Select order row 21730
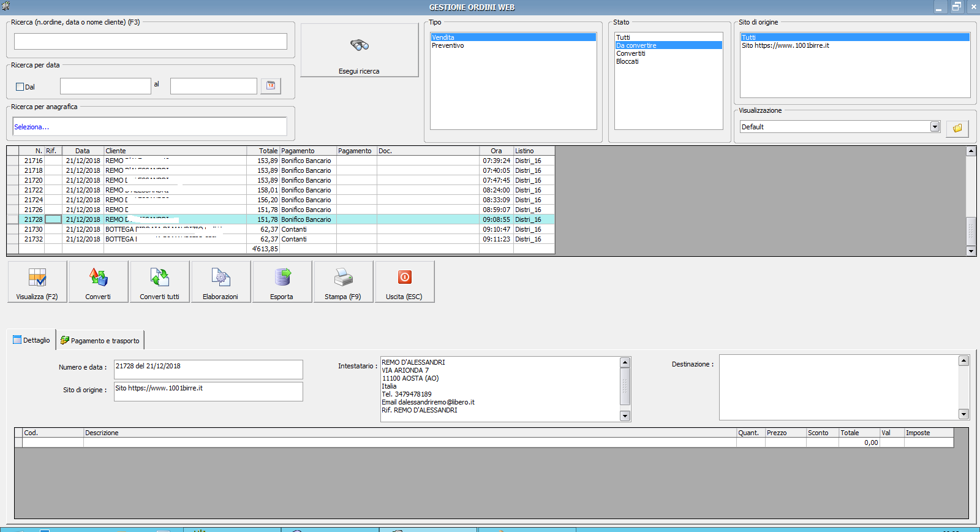This screenshot has width=980, height=532. tap(281, 229)
